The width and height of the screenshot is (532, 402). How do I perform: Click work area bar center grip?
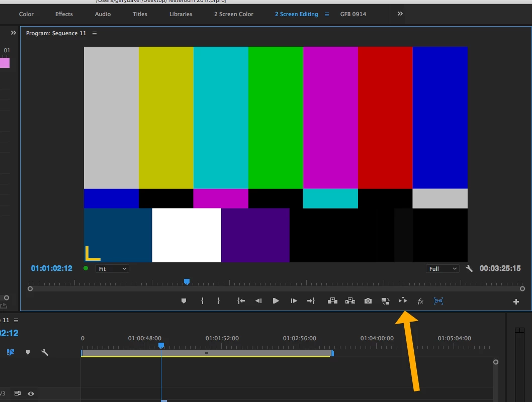pos(206,353)
